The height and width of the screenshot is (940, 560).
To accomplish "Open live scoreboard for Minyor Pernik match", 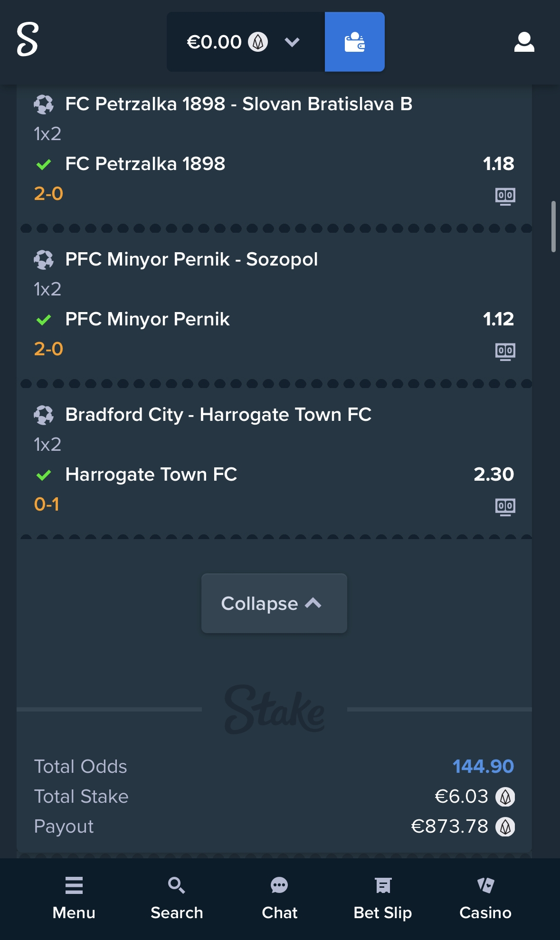I will coord(505,351).
